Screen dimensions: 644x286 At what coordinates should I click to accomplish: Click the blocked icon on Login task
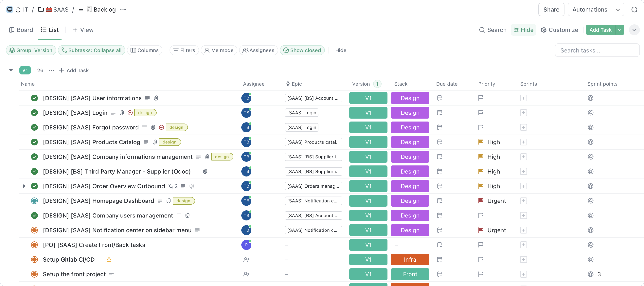(x=130, y=113)
